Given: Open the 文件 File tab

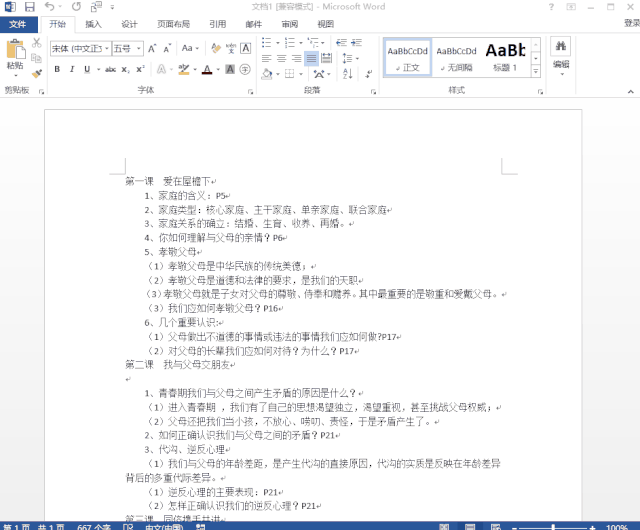Looking at the screenshot, I should (18, 24).
